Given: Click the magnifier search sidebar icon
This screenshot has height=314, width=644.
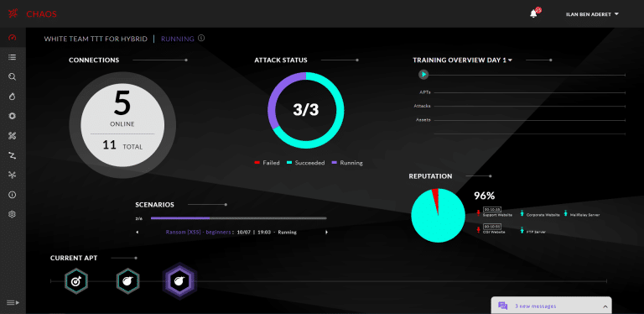Looking at the screenshot, I should (x=12, y=76).
